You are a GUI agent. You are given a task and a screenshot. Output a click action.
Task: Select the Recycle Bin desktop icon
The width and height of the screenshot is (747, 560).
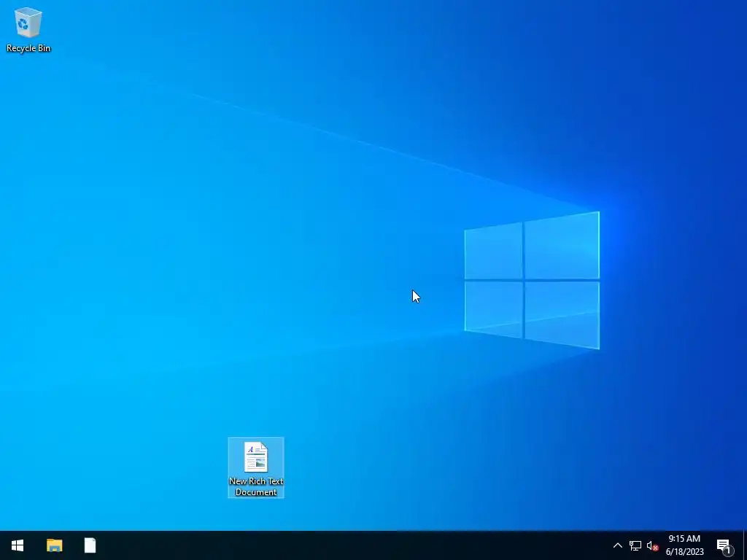click(28, 29)
